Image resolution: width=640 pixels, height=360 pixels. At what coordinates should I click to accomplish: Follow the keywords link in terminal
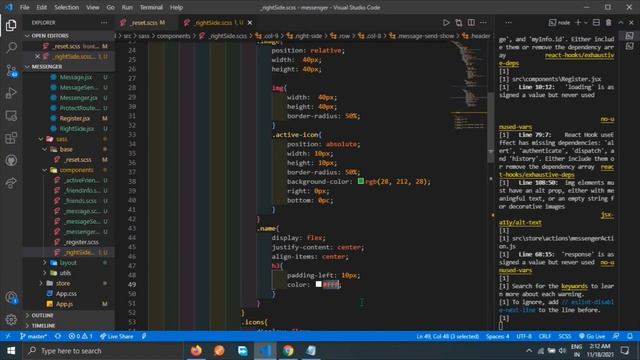point(574,286)
